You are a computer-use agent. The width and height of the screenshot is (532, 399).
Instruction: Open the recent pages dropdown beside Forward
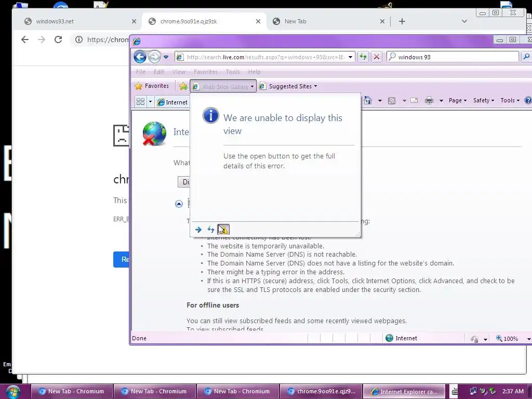pyautogui.click(x=166, y=57)
